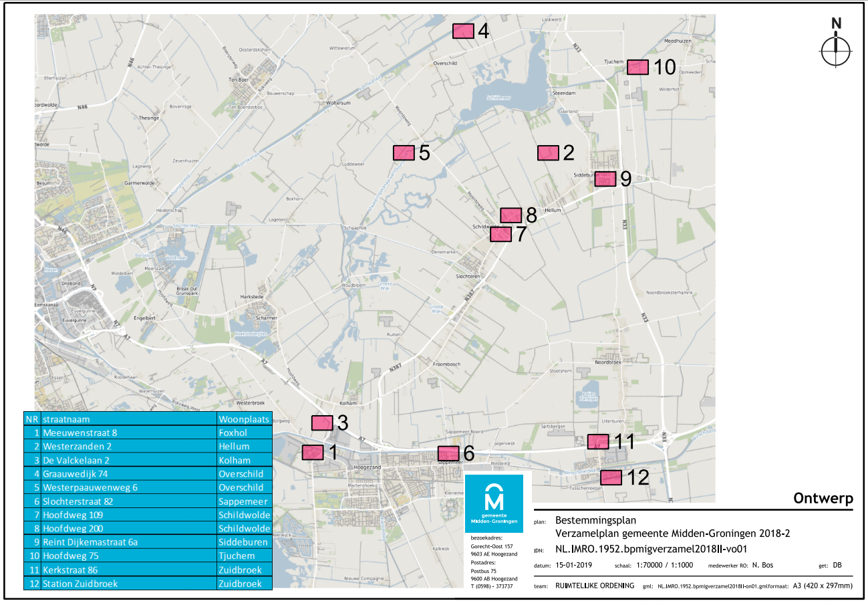Click the Foxhol cell in Woonplaats column
The width and height of the screenshot is (868, 603).
(x=245, y=433)
